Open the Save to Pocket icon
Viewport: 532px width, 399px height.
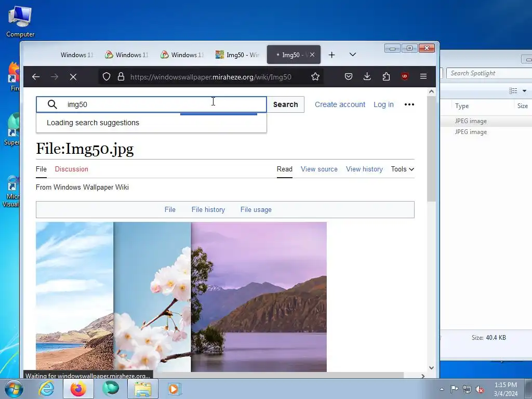pyautogui.click(x=349, y=77)
